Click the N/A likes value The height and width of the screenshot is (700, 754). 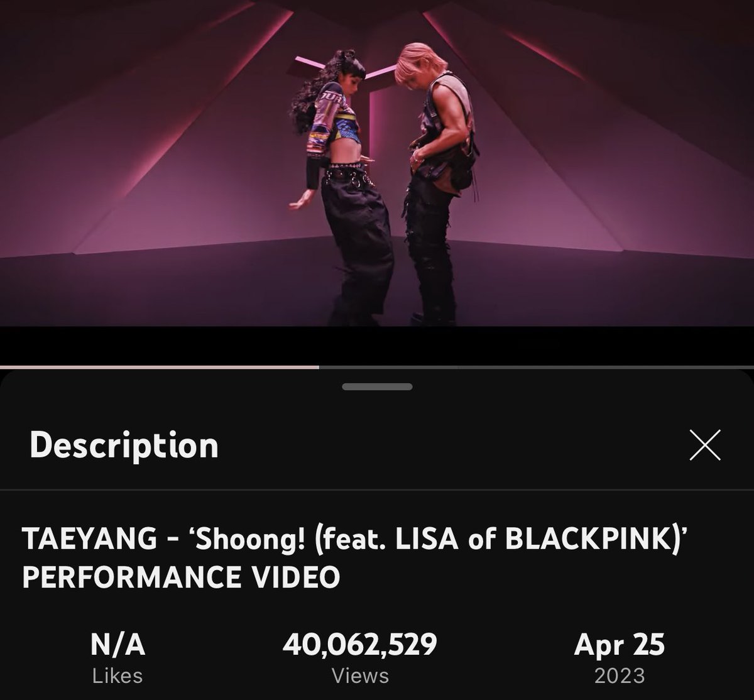point(117,645)
